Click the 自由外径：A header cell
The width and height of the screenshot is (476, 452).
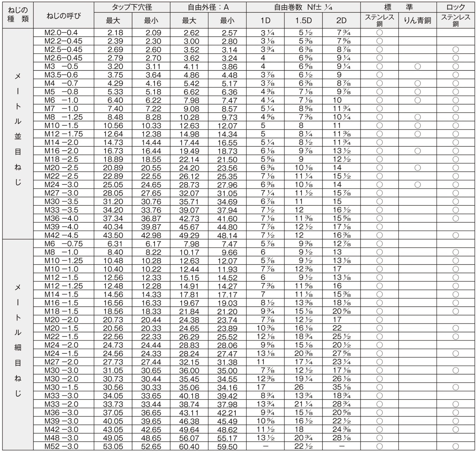coord(208,7)
